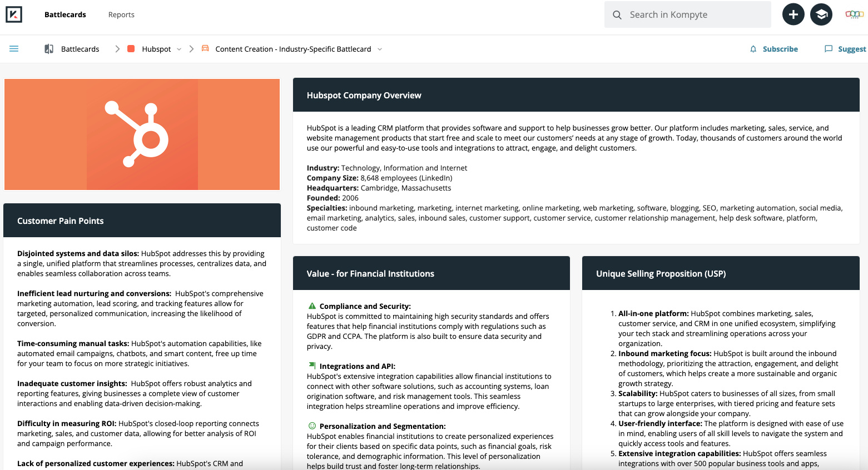
Task: Open the graduation cap academy icon
Action: point(821,14)
